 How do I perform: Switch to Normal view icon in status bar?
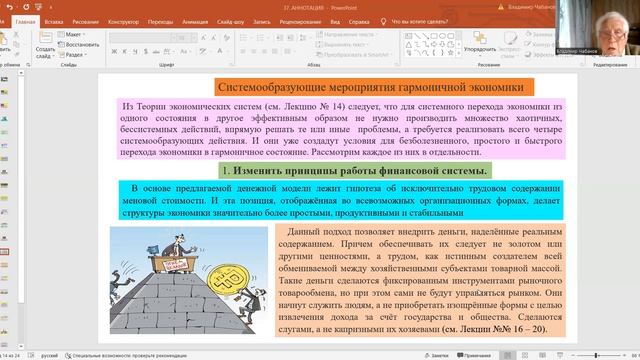508,356
